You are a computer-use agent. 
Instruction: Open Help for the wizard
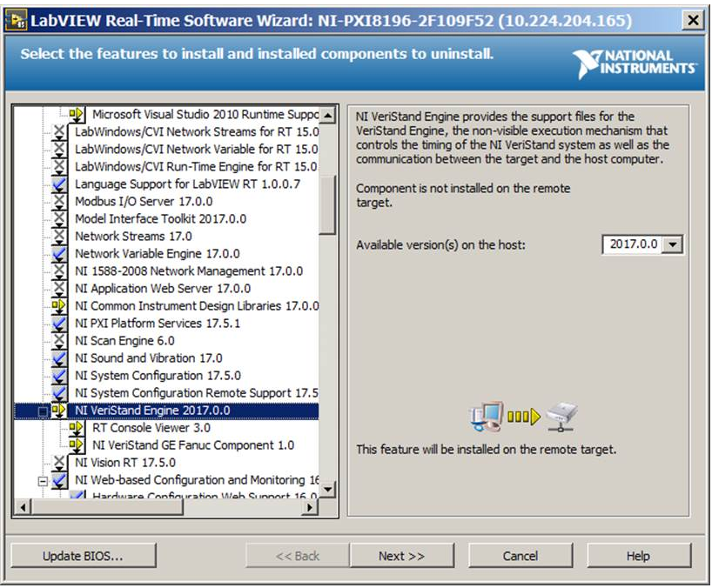click(638, 556)
